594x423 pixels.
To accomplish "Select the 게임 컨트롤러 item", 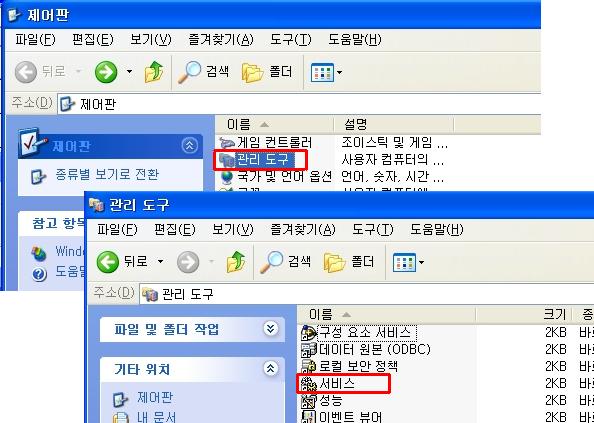I will point(265,143).
